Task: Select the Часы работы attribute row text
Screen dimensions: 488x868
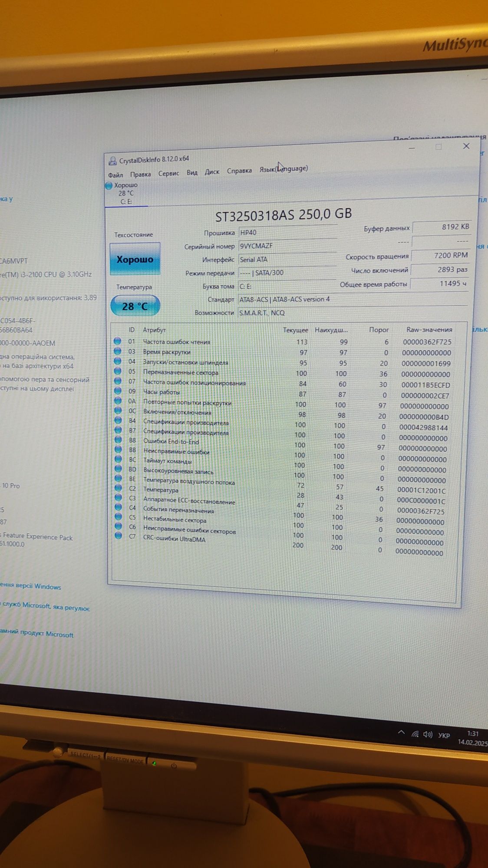Action: click(162, 392)
